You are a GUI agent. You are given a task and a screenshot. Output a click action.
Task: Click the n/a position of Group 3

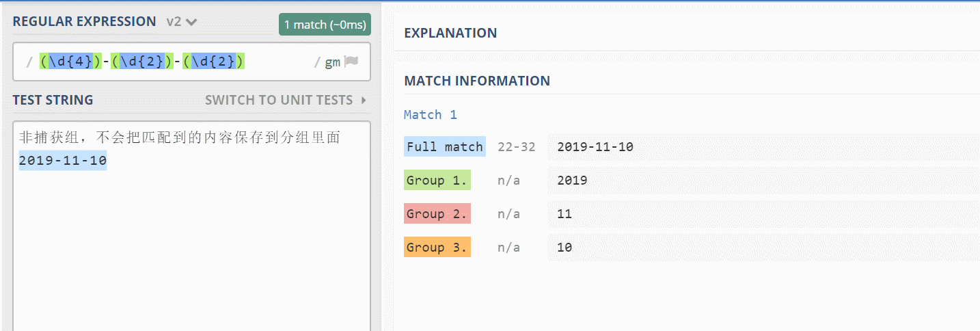pos(508,248)
